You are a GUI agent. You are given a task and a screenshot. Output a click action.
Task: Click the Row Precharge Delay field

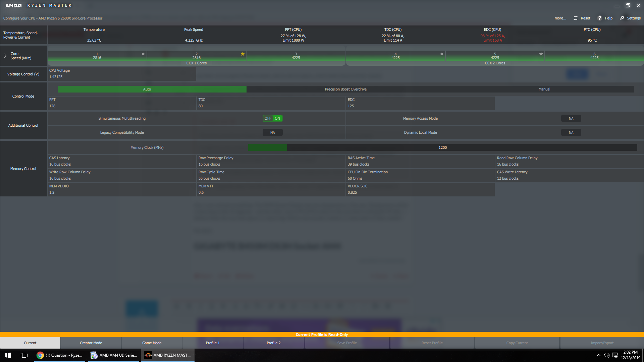click(271, 161)
